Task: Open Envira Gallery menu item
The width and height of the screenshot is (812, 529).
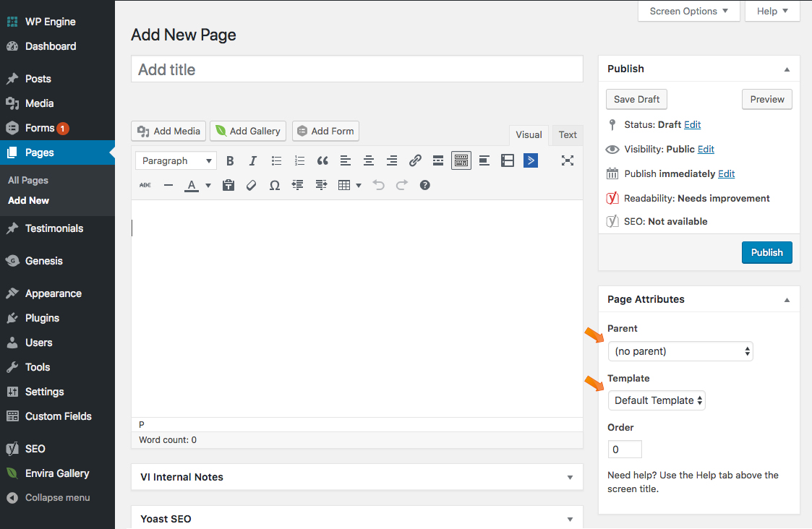Action: coord(57,473)
